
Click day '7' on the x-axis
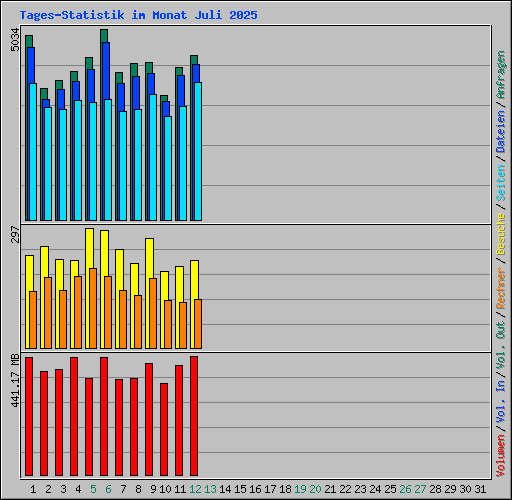pyautogui.click(x=123, y=489)
